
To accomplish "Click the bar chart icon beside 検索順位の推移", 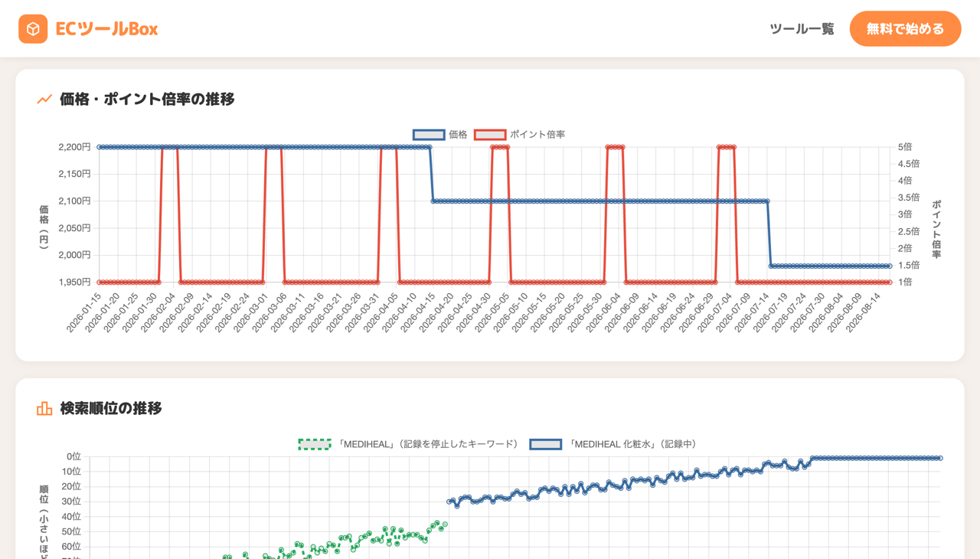I will (44, 408).
